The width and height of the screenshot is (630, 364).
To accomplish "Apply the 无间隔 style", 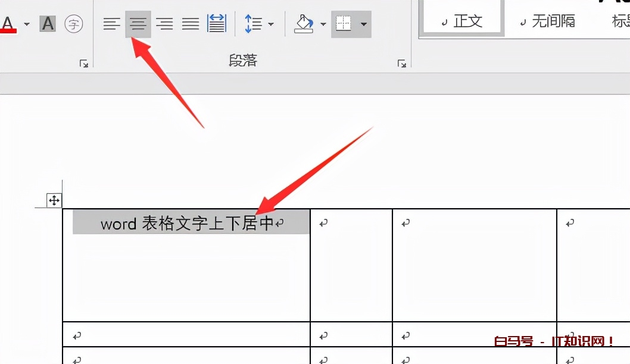I will [548, 21].
